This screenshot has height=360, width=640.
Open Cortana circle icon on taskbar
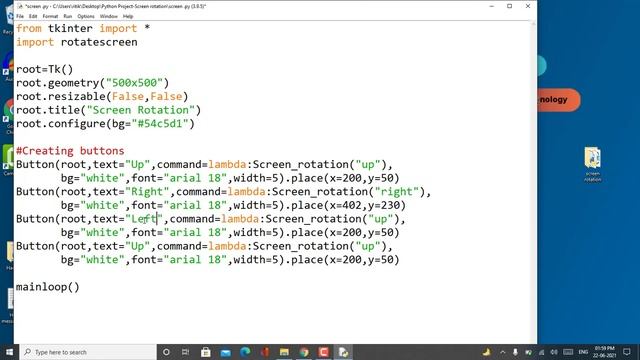click(166, 352)
